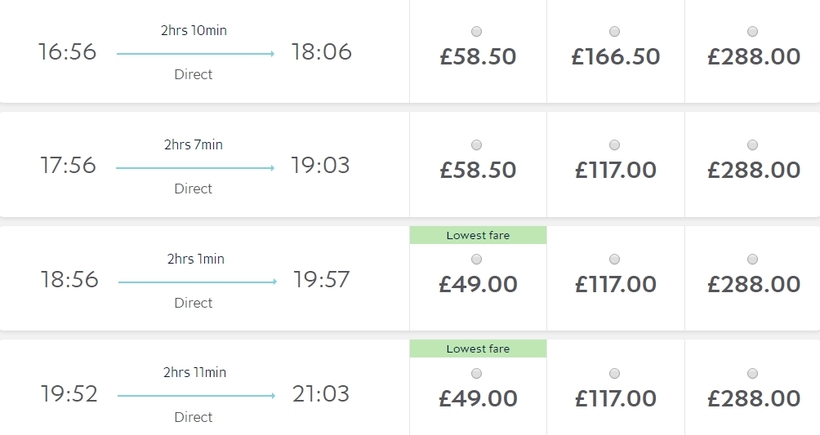Select £117.00 fare on the 17:56 departure
The width and height of the screenshot is (820, 435).
click(x=614, y=145)
